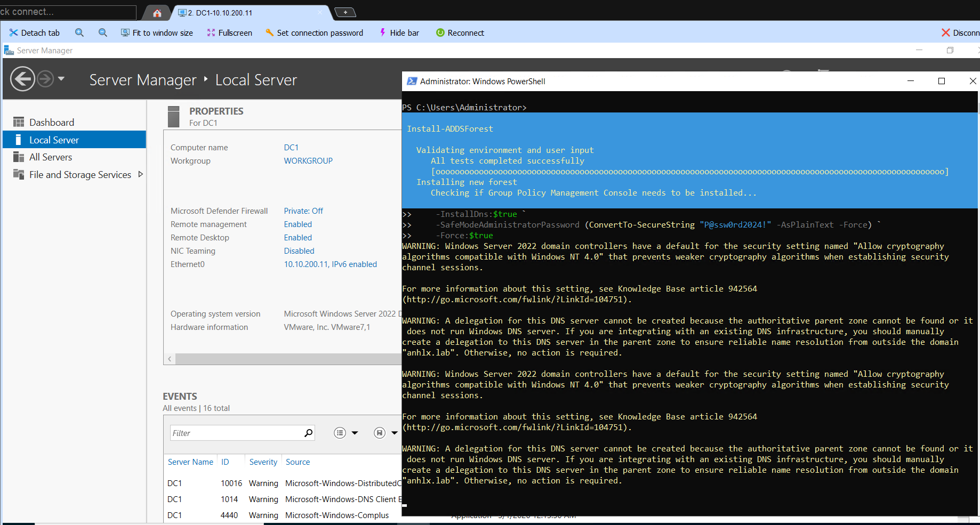
Task: Select event 10016 row
Action: (x=283, y=483)
